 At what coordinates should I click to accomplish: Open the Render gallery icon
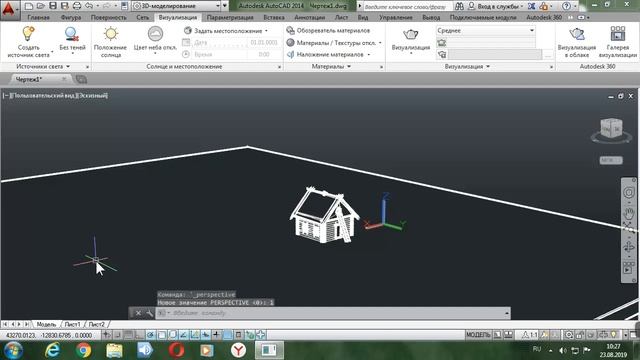click(x=618, y=34)
